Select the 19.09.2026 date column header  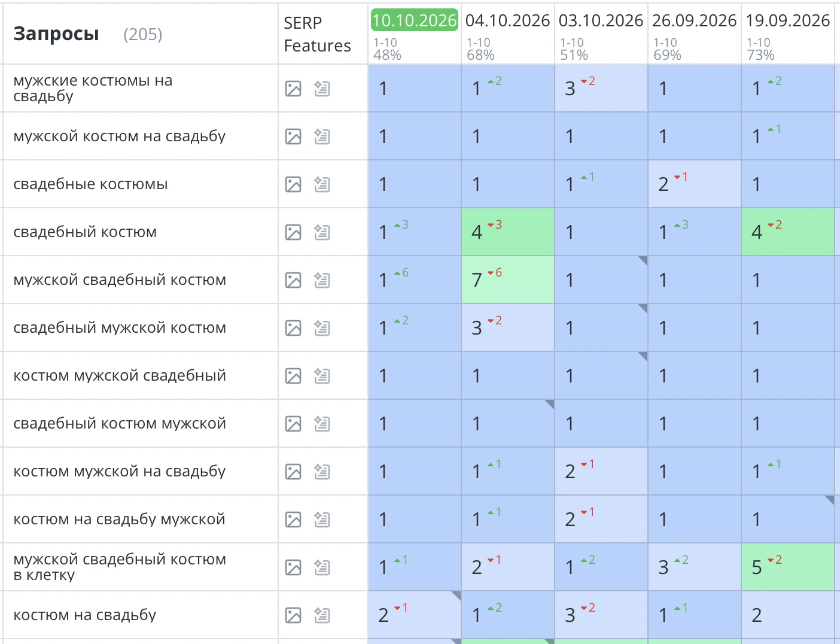click(x=787, y=20)
